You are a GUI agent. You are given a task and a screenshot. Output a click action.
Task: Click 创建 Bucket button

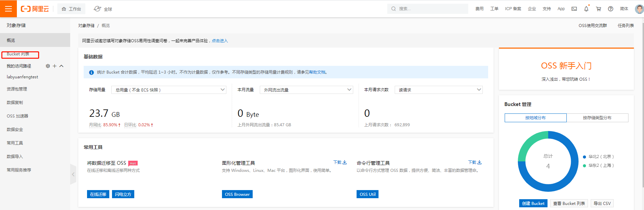pyautogui.click(x=533, y=204)
